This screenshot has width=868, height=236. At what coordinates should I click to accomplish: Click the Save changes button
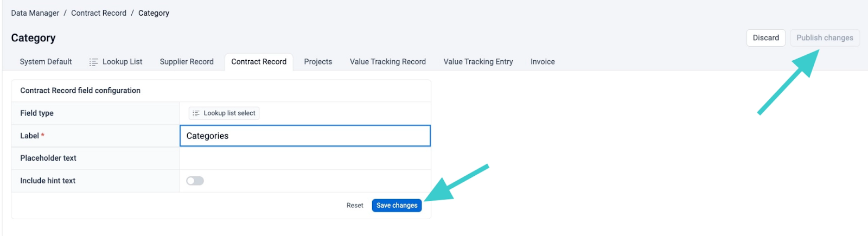tap(397, 206)
